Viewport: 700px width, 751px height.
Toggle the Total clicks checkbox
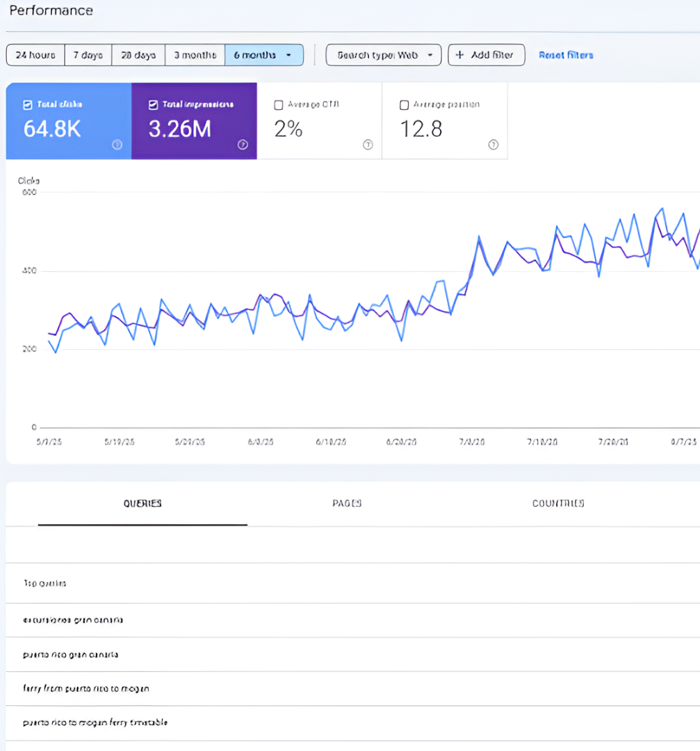28,105
